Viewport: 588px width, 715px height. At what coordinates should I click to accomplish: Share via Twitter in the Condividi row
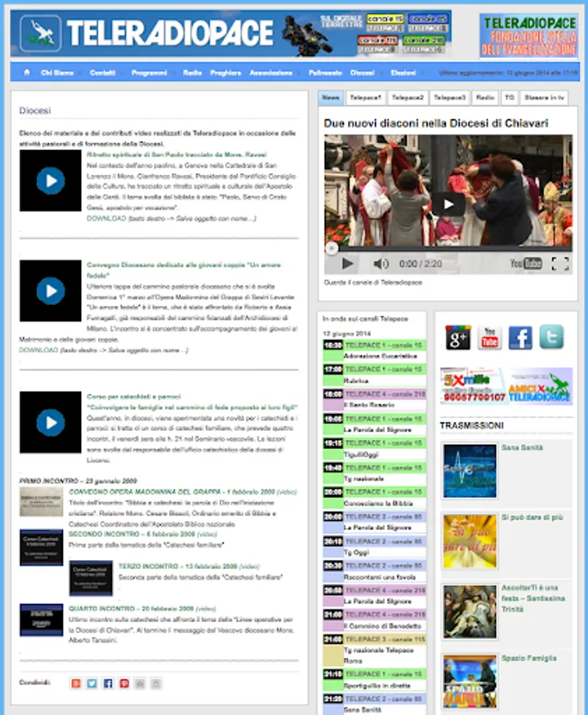91,683
